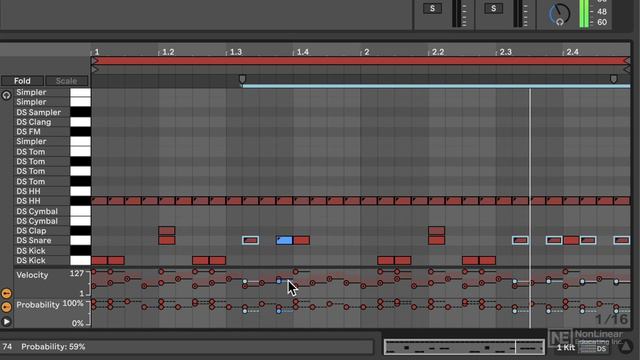Viewport: 640px width, 360px height.
Task: Click beat marker 1.4 in the ruler
Action: [302, 52]
